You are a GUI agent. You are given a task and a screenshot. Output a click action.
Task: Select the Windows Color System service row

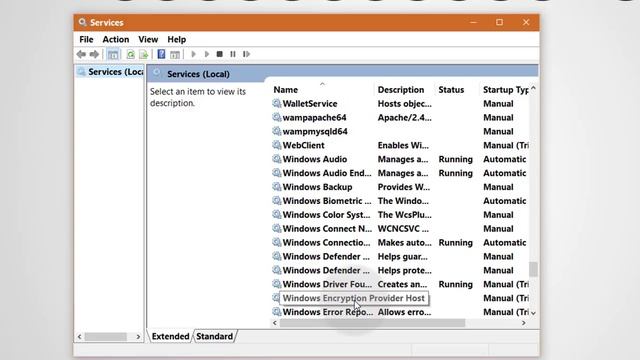coord(400,214)
